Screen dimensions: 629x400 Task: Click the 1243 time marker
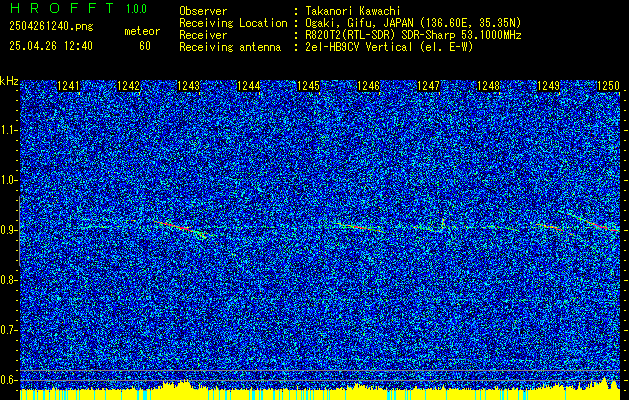(189, 86)
